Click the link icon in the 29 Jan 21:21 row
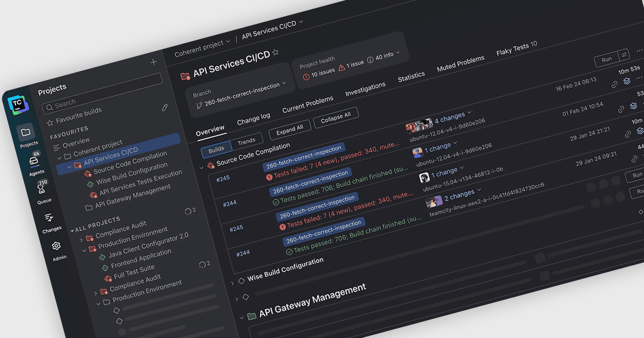The width and height of the screenshot is (644, 338). click(x=627, y=134)
